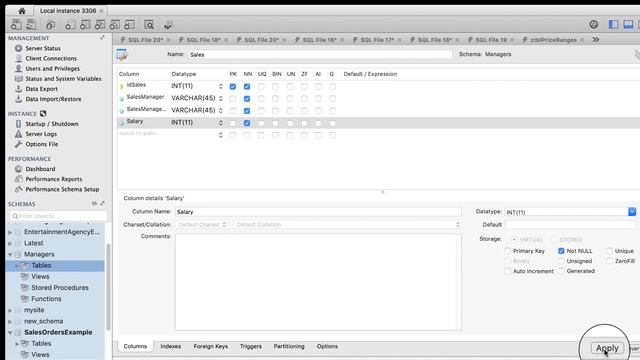Image resolution: width=640 pixels, height=360 pixels.
Task: Open datatype dropdown for idSales row
Action: point(221,86)
